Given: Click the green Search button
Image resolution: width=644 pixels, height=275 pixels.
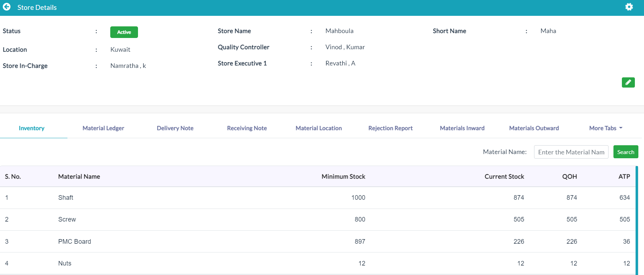Looking at the screenshot, I should click(x=626, y=152).
